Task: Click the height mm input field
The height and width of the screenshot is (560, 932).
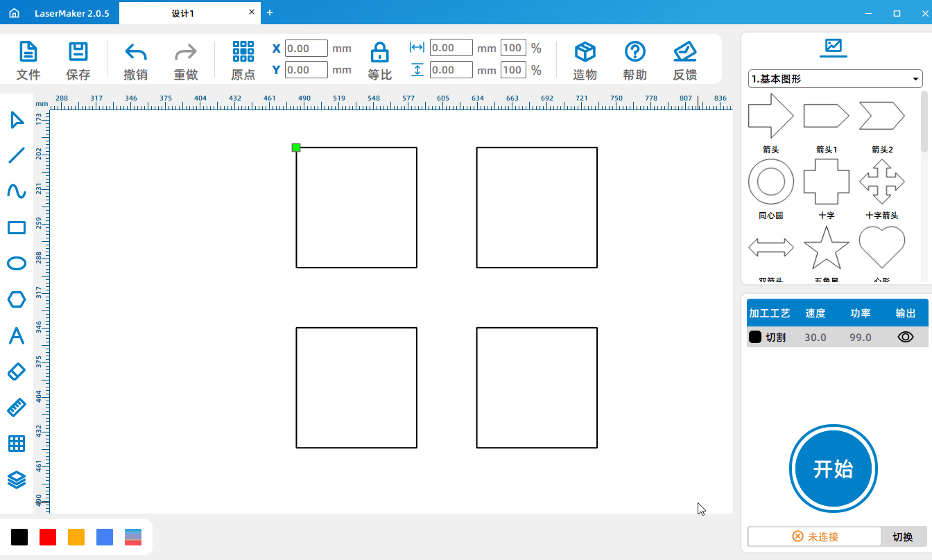Action: pyautogui.click(x=451, y=70)
